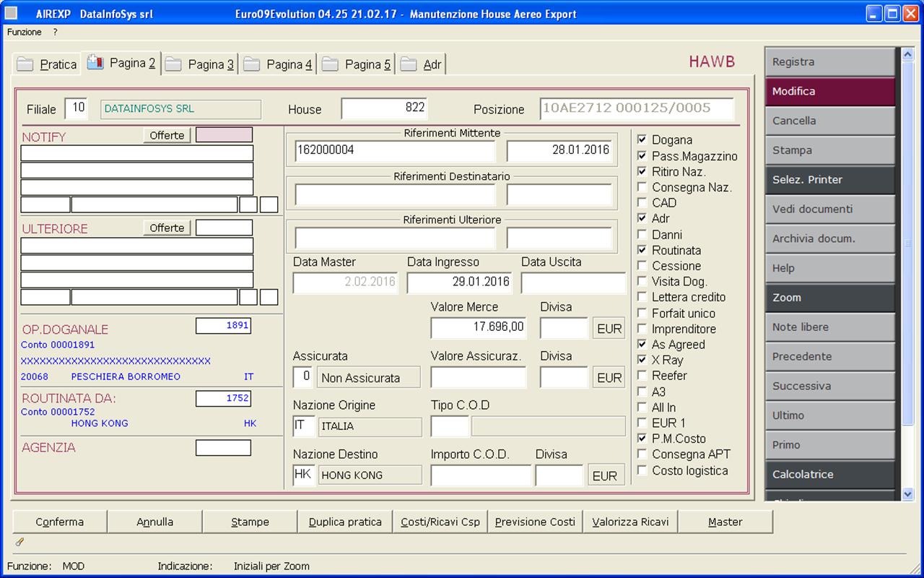Click Archivia docum. in the side panel
924x578 pixels.
tap(830, 238)
